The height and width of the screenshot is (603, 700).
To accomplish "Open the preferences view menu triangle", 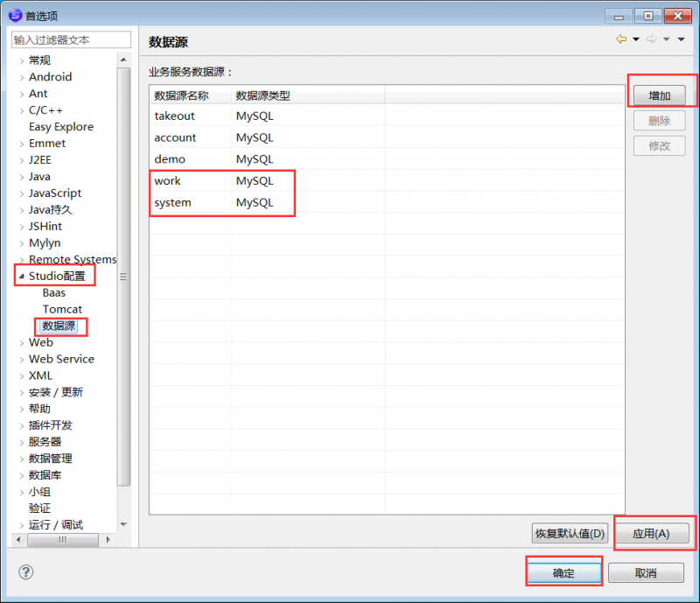I will [682, 39].
